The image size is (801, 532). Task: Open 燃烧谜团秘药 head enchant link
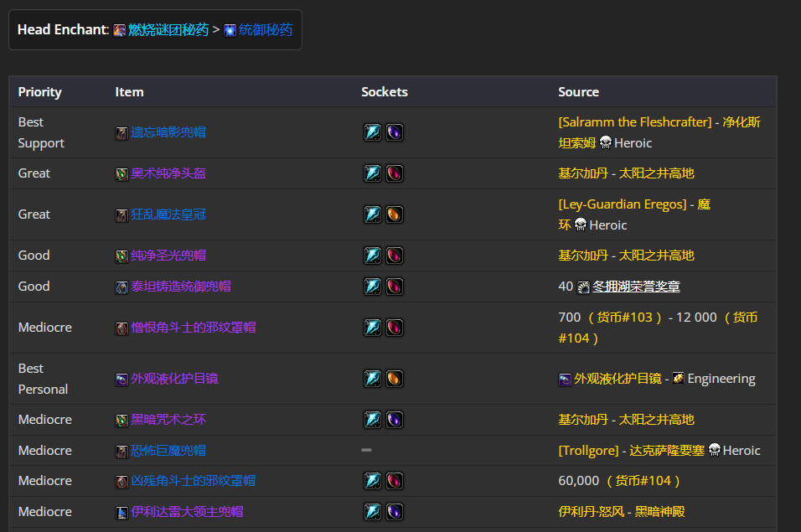(168, 30)
